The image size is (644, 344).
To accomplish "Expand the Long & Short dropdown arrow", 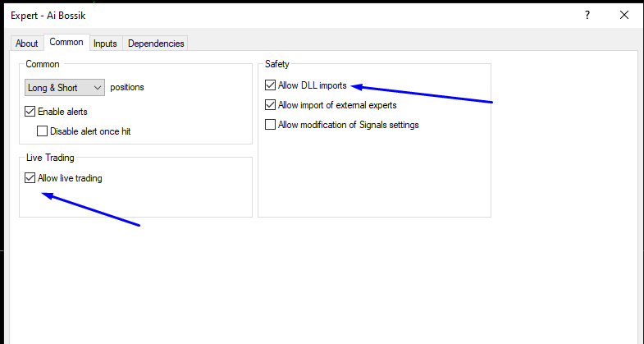I will pyautogui.click(x=98, y=87).
